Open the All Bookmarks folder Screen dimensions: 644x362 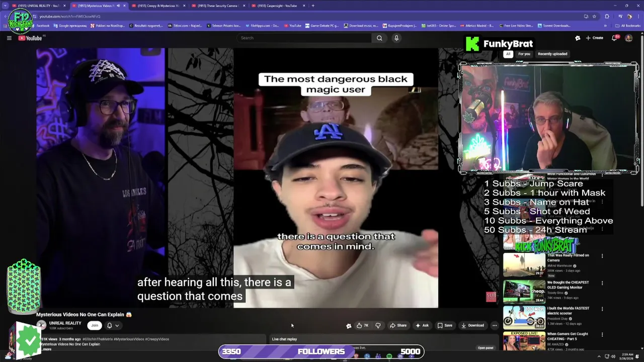tap(628, 26)
